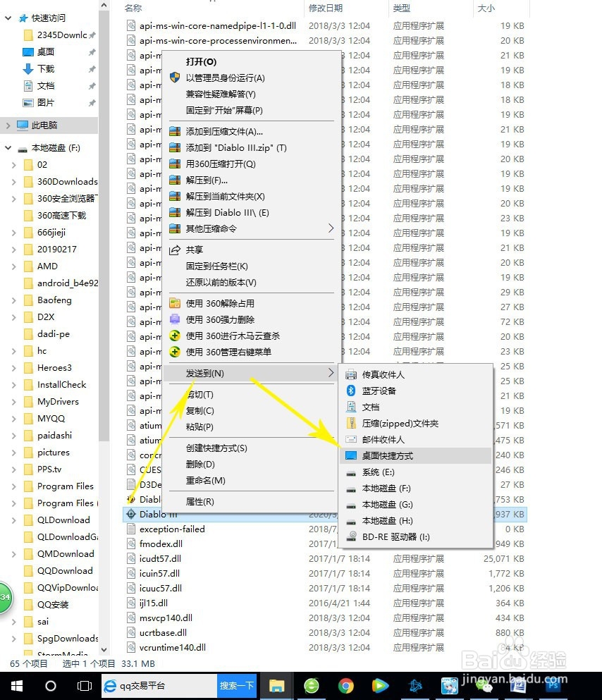Click the BD-RE drive disc icon
The image size is (602, 700).
coord(351,536)
